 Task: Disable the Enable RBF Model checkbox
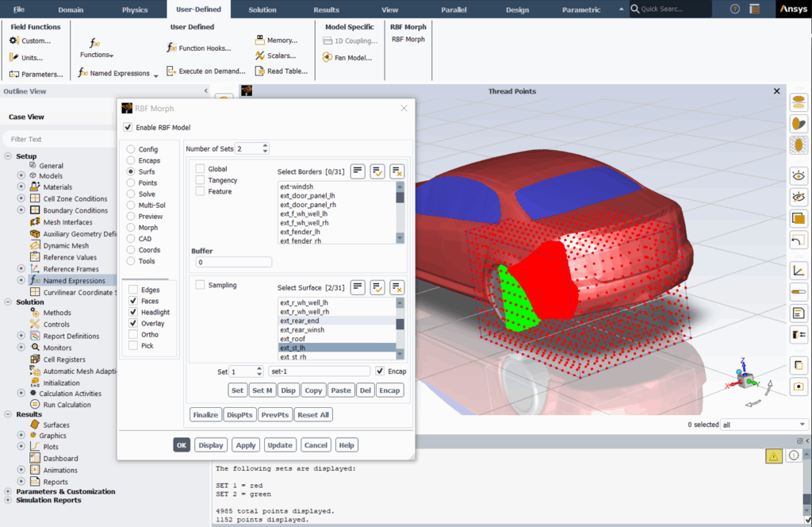point(128,127)
